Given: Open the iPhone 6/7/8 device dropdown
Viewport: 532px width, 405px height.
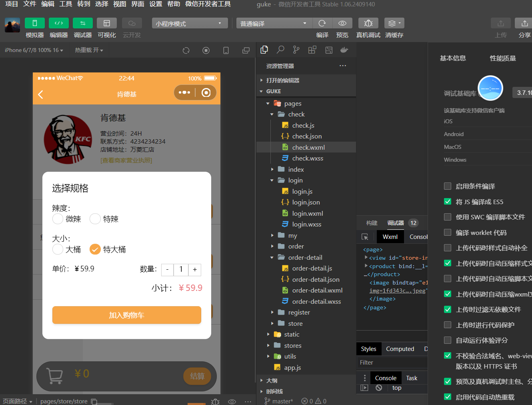Looking at the screenshot, I should [x=34, y=50].
